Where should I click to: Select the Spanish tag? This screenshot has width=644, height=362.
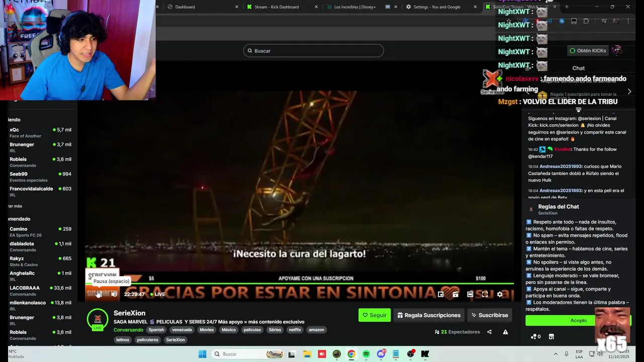(x=156, y=330)
